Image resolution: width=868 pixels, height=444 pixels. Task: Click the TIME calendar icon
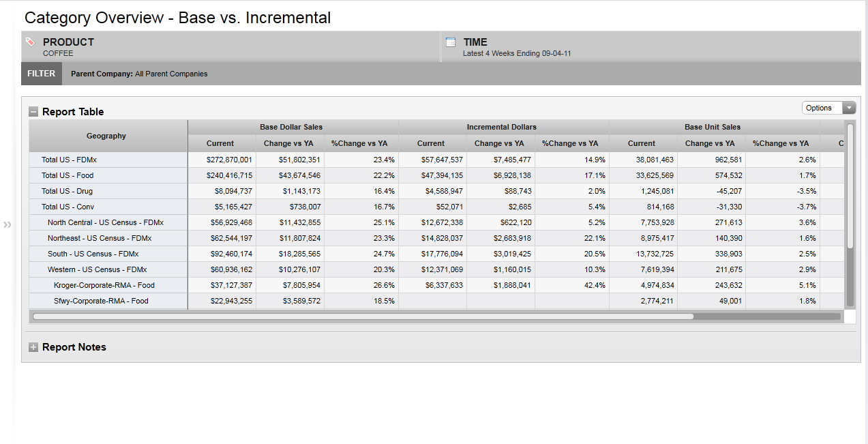point(450,42)
